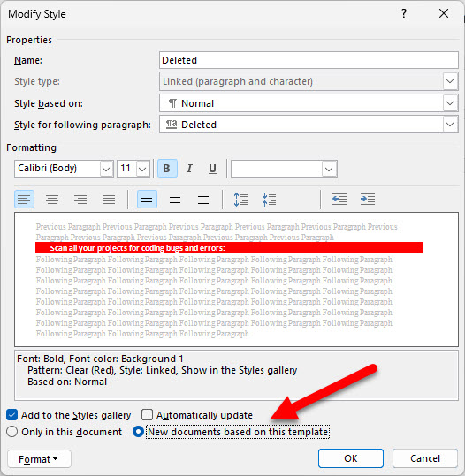Viewport: 465px width, 476px height.
Task: Apply Italic formatting
Action: click(189, 169)
